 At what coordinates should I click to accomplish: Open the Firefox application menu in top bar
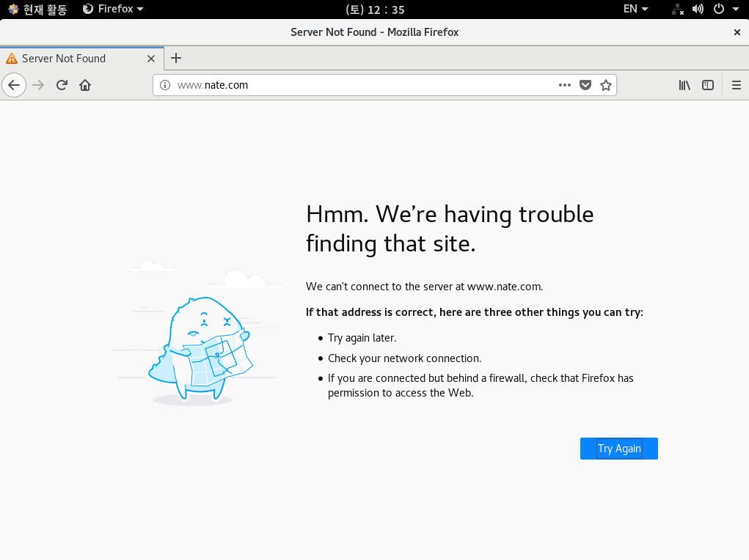[113, 9]
